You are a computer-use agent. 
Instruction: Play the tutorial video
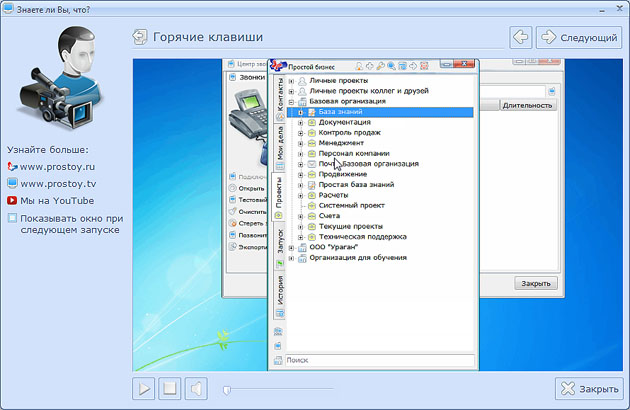point(143,389)
